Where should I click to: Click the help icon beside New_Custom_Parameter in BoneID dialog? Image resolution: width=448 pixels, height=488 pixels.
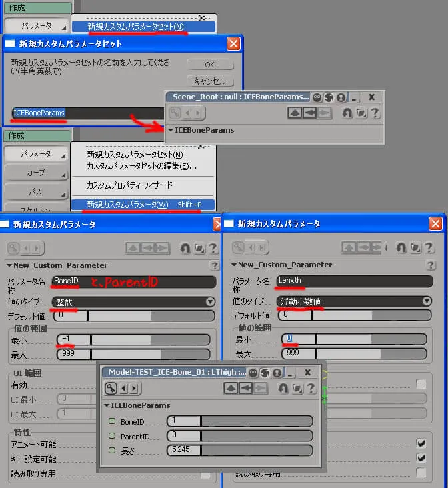pos(215,265)
